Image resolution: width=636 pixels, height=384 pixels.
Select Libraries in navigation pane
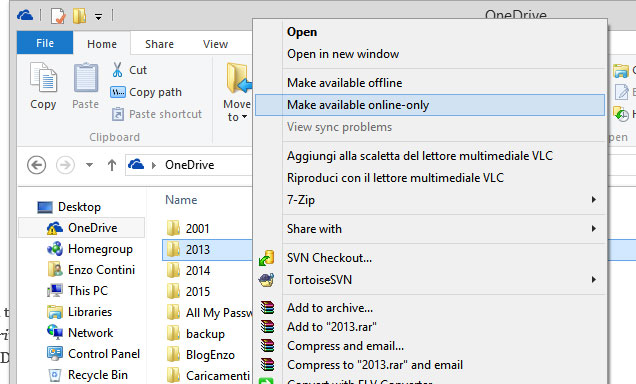[x=80, y=312]
